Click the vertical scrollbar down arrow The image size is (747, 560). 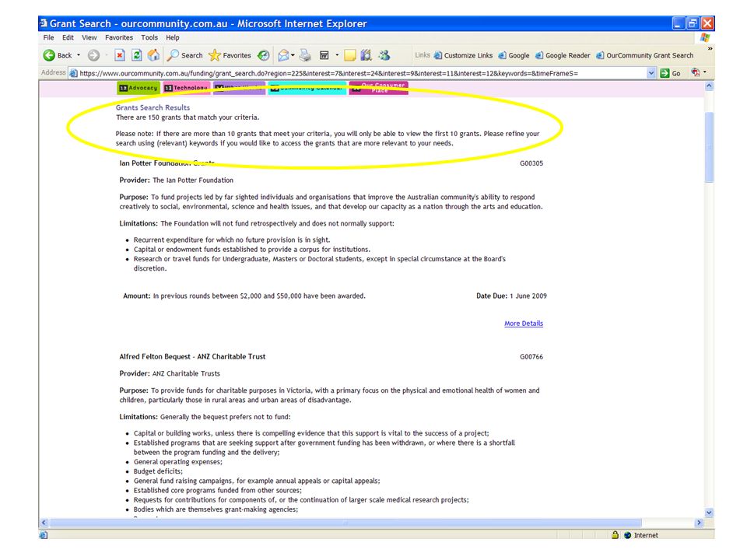[709, 513]
